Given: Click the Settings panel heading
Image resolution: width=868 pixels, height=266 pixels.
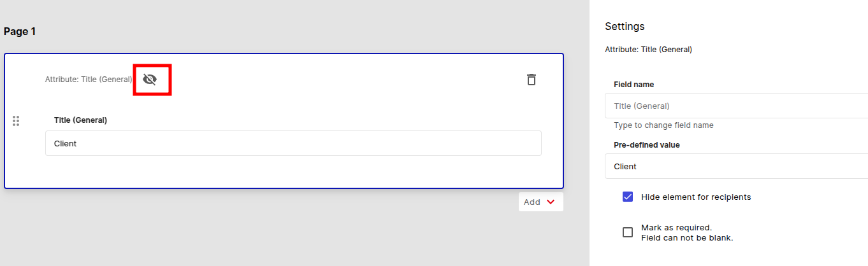Looking at the screenshot, I should (625, 26).
